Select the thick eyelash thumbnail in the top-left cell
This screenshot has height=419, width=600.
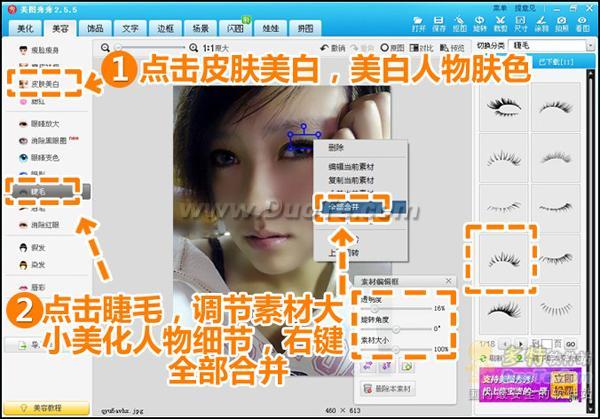504,107
